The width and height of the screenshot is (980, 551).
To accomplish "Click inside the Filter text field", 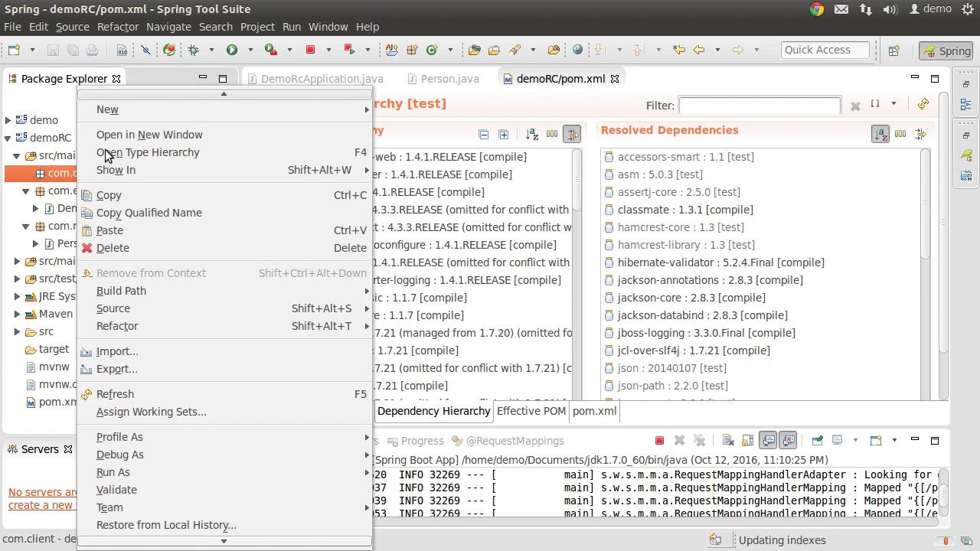I will pyautogui.click(x=759, y=106).
